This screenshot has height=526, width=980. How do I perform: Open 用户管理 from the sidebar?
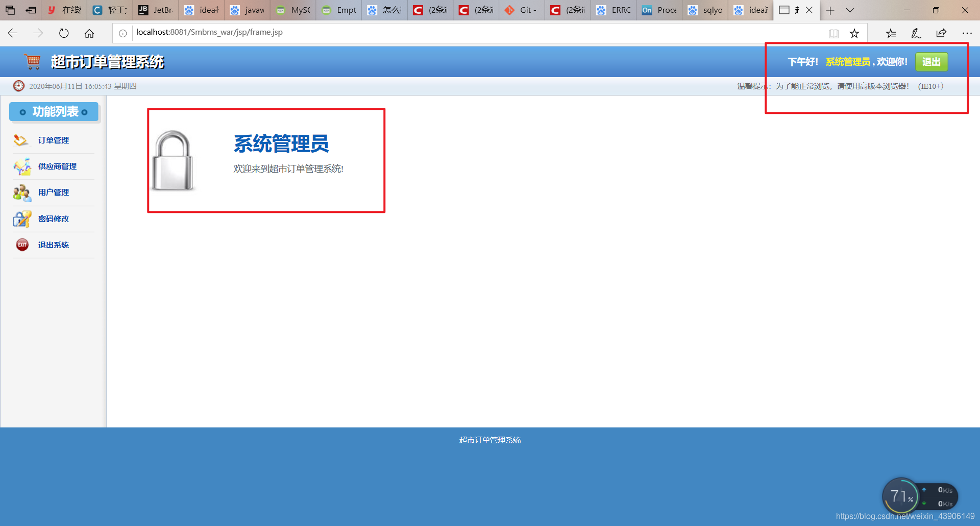tap(54, 193)
